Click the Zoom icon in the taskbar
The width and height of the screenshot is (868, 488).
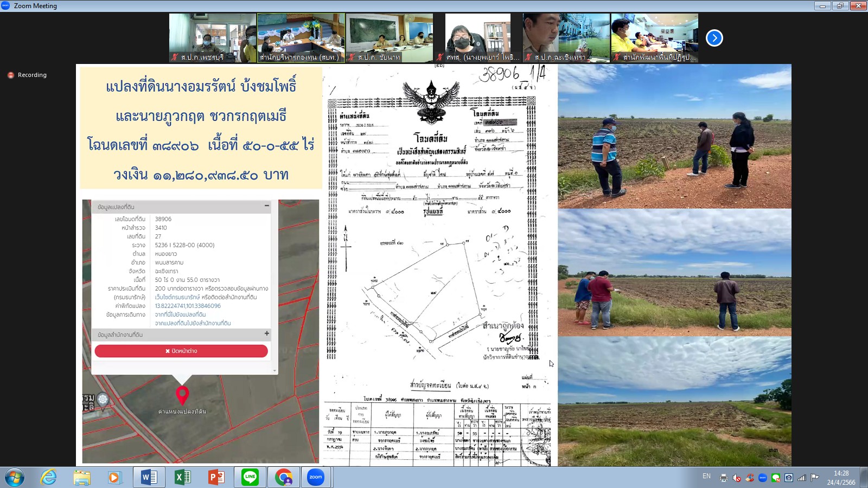tap(316, 477)
